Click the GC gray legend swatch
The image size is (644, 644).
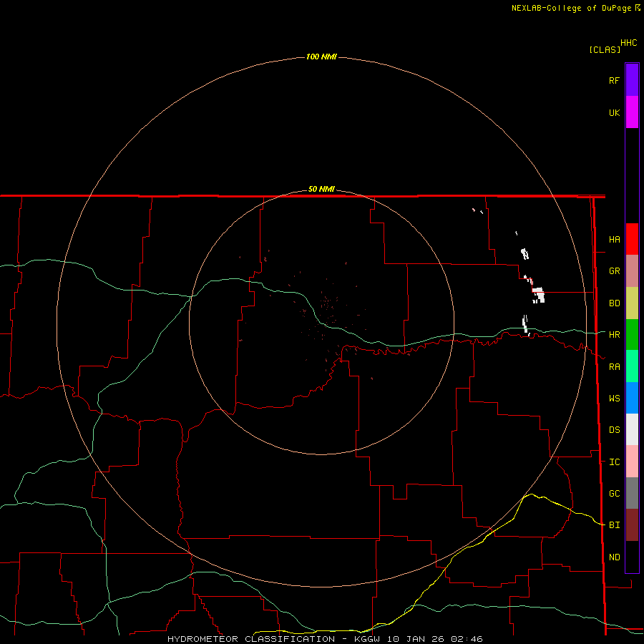(632, 493)
